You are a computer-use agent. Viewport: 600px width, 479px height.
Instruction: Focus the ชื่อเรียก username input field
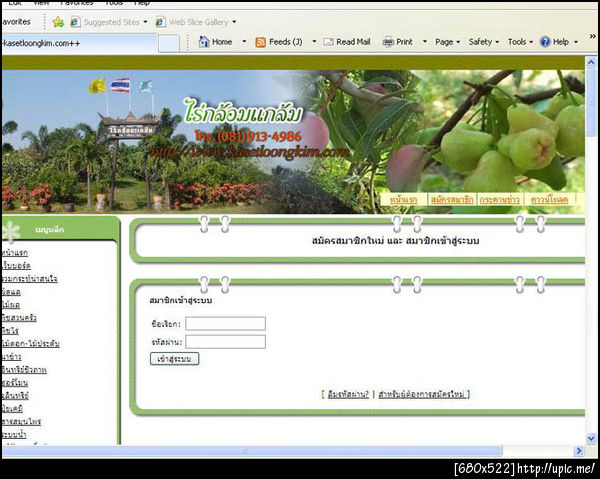225,324
